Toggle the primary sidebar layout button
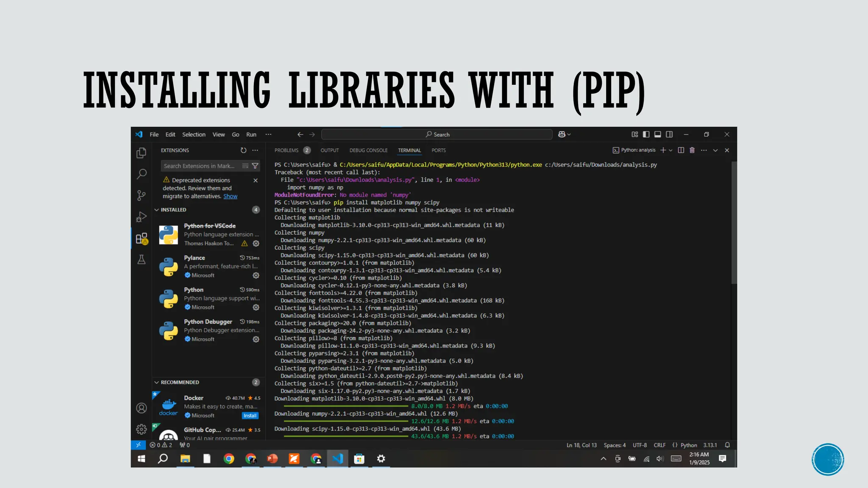This screenshot has height=488, width=868. coord(646,134)
